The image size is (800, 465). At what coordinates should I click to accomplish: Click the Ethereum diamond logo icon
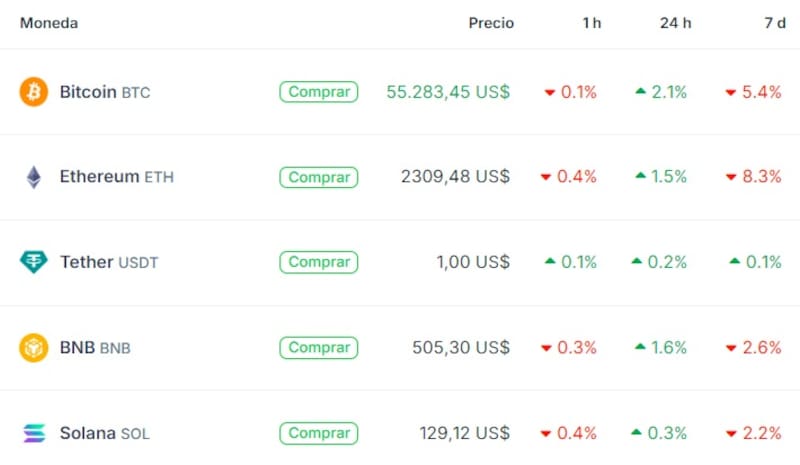click(x=34, y=177)
